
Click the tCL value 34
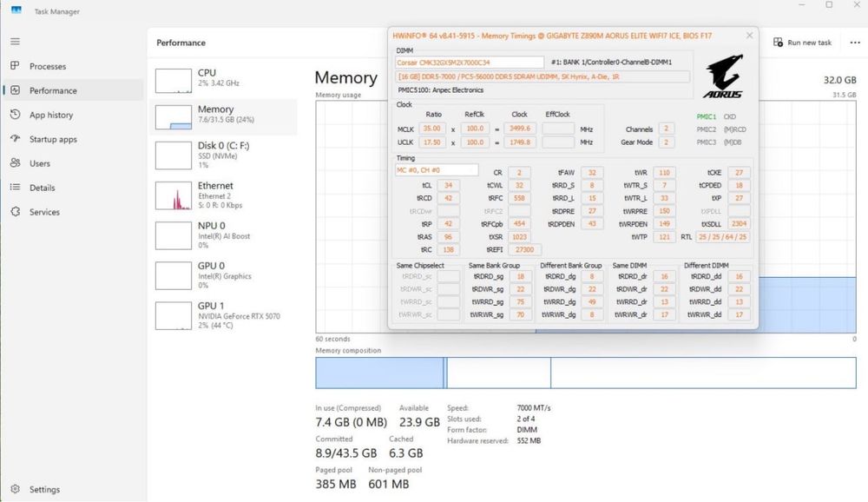448,186
